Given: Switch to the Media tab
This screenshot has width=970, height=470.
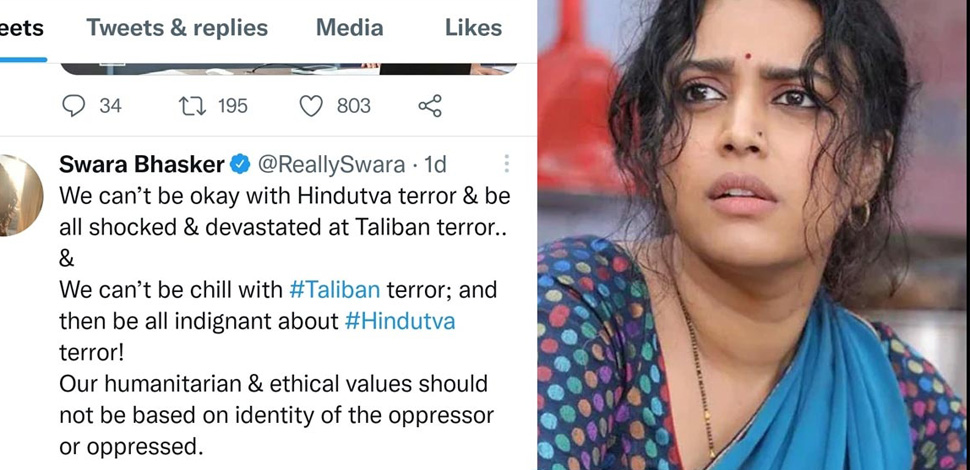Looking at the screenshot, I should 350,28.
